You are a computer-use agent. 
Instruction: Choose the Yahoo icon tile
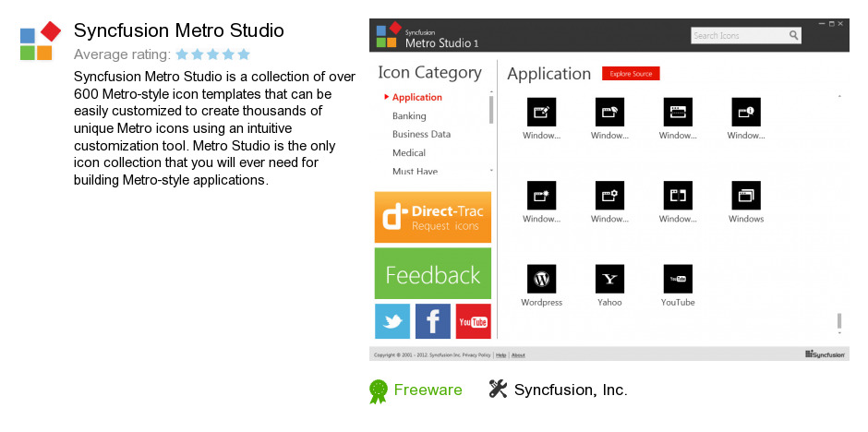609,279
